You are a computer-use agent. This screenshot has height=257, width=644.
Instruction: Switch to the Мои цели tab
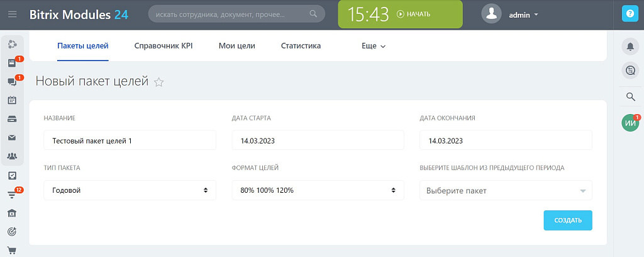tap(236, 46)
